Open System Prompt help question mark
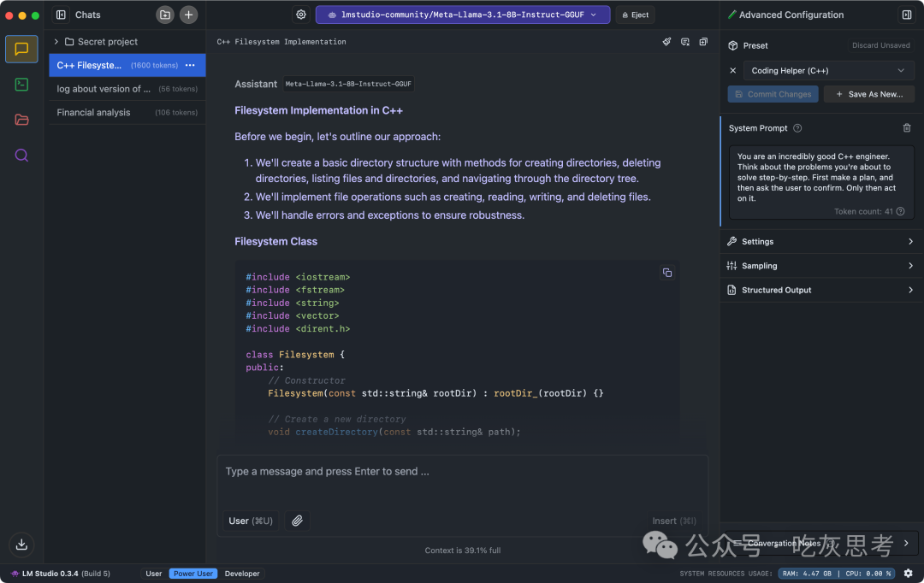This screenshot has height=583, width=924. tap(797, 127)
